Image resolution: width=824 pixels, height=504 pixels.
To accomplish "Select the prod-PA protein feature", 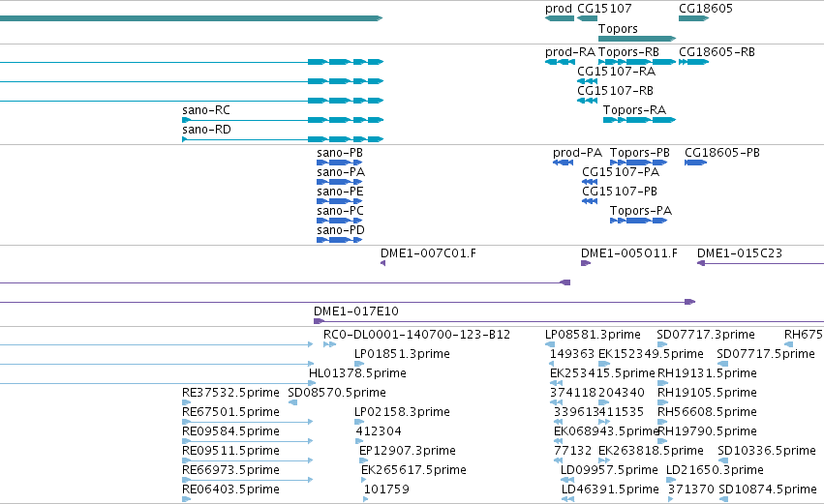I will coord(563,163).
